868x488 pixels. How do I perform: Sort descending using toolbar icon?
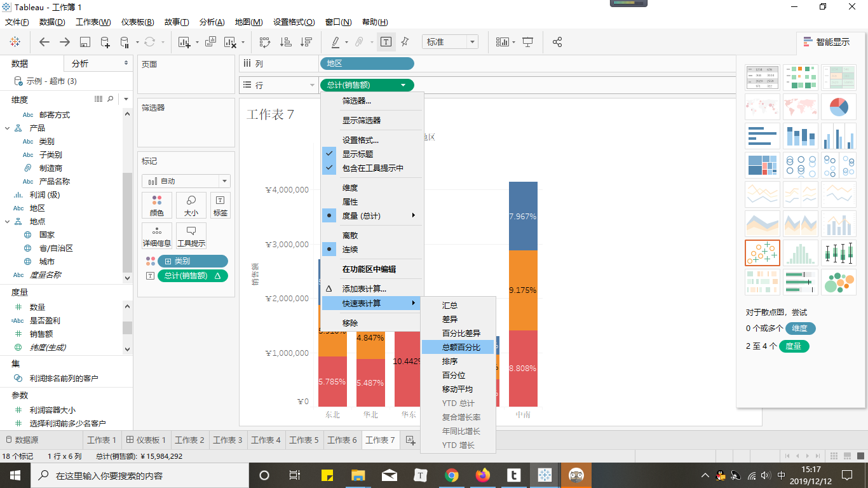306,42
